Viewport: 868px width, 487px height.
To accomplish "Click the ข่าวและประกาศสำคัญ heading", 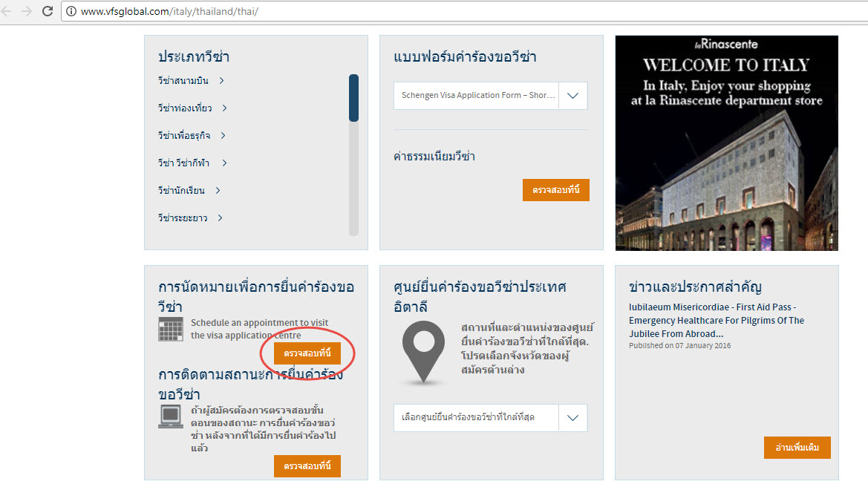I will (695, 287).
